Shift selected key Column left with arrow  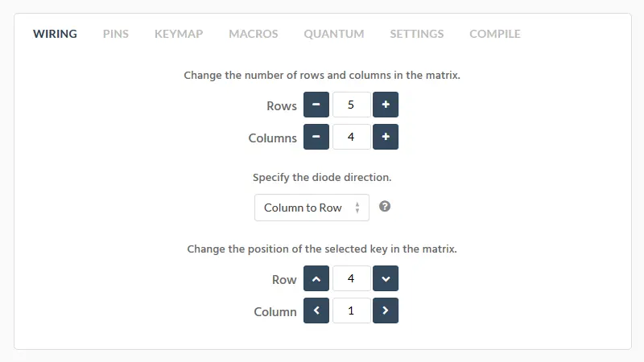316,311
